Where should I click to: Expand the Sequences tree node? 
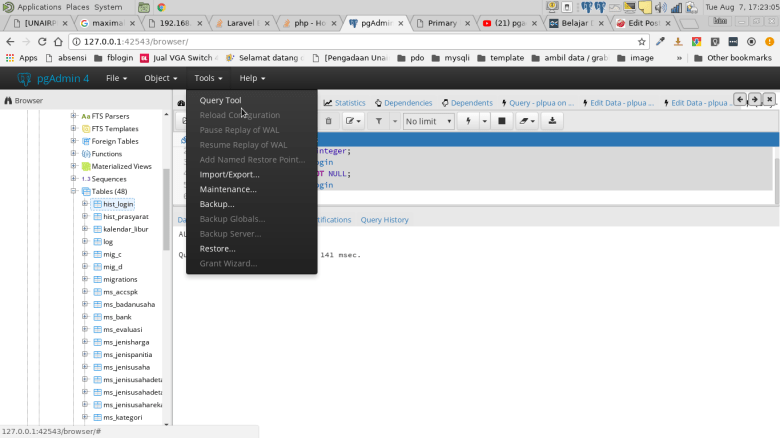click(x=73, y=178)
